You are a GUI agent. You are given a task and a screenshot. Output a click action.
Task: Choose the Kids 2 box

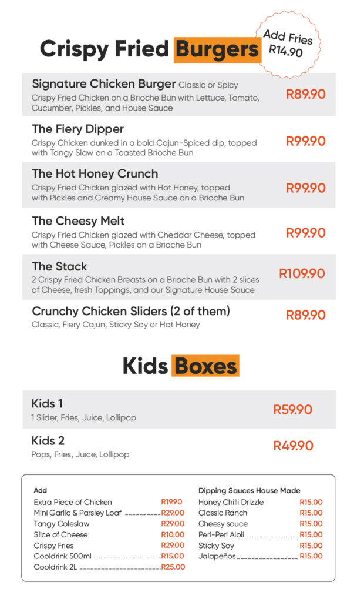coord(48,441)
